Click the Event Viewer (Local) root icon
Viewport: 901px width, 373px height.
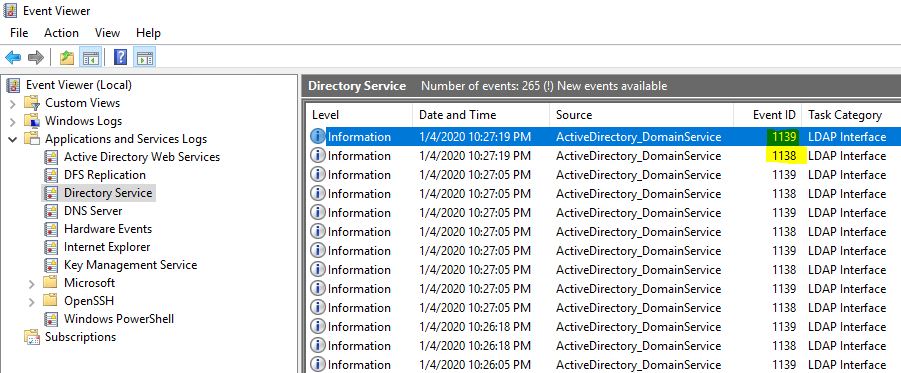(x=13, y=85)
